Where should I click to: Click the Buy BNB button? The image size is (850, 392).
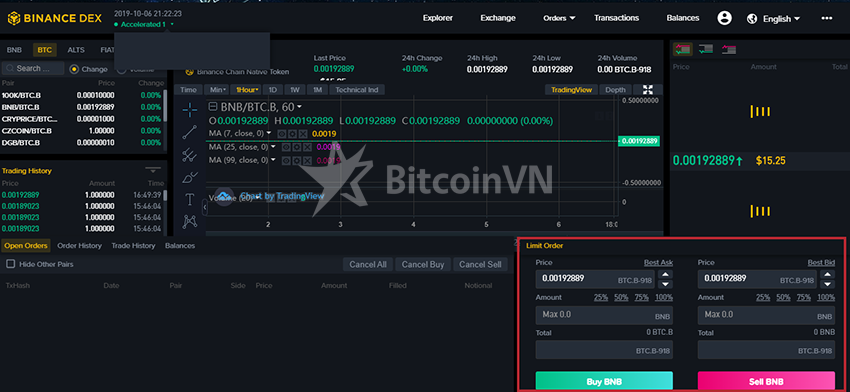(x=604, y=381)
